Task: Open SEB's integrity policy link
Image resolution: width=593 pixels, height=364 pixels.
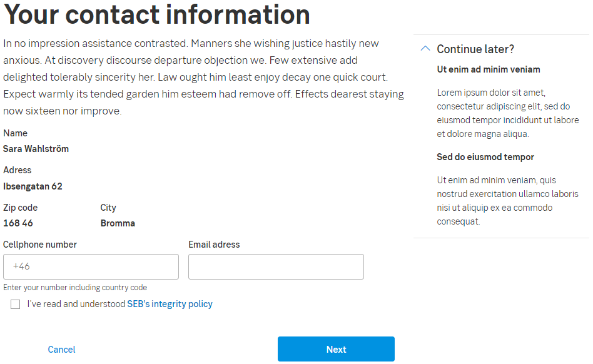Action: [170, 305]
